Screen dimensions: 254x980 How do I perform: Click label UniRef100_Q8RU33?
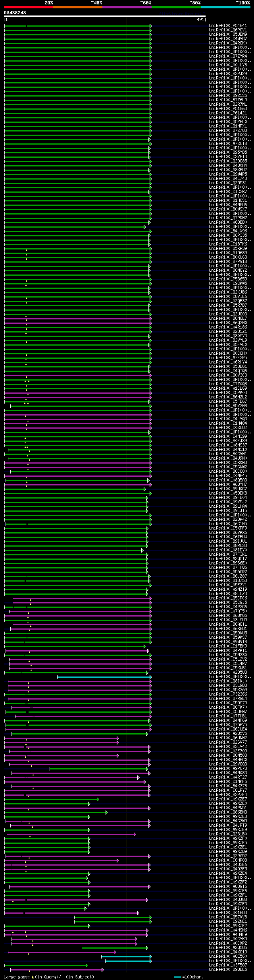(228, 545)
